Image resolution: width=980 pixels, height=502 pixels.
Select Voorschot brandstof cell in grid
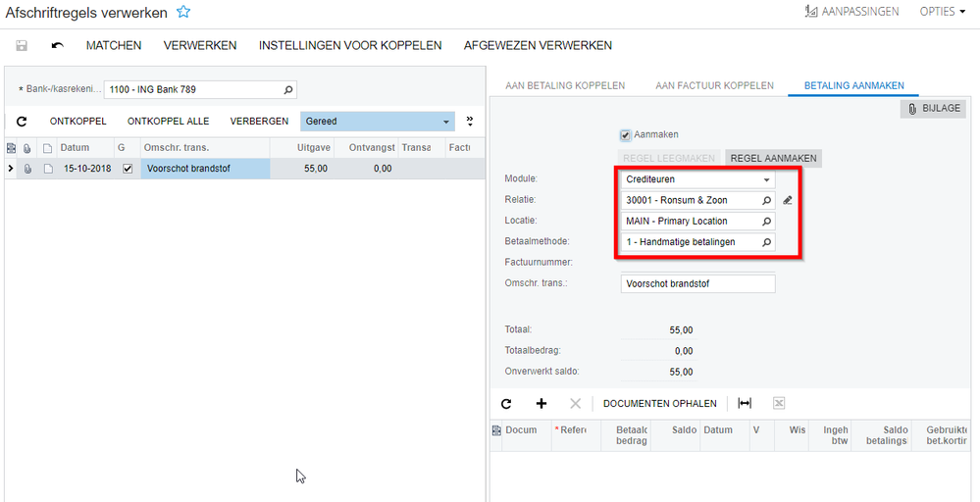point(205,169)
